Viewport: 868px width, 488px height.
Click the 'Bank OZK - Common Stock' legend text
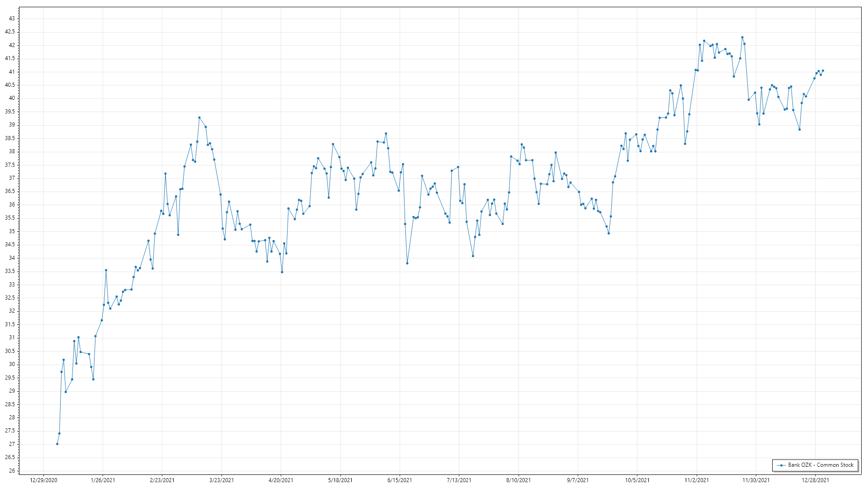[821, 465]
